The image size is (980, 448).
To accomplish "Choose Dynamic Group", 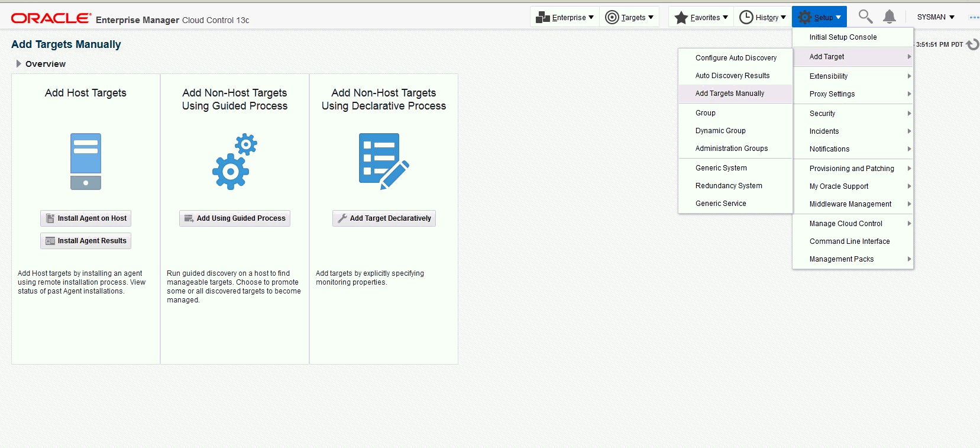I will [735, 131].
